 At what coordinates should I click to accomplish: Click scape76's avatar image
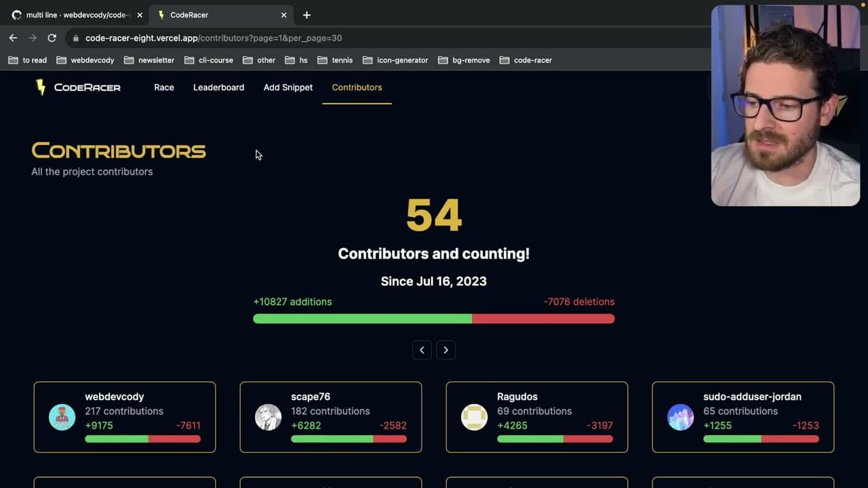point(268,417)
